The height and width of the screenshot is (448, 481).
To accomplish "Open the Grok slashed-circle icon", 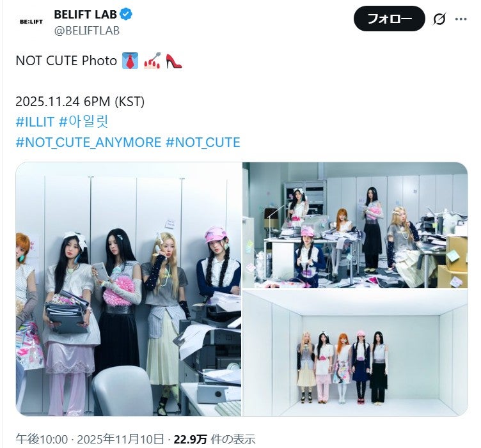I will (439, 19).
